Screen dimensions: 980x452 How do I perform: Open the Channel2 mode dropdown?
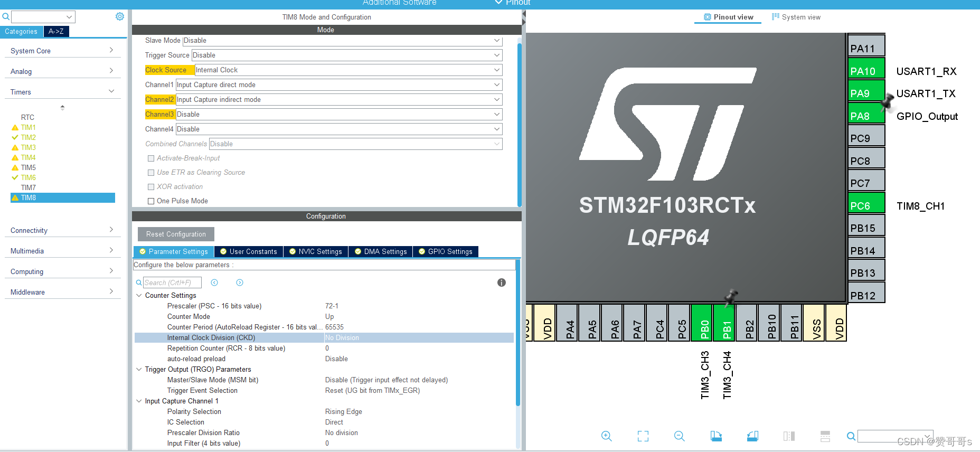click(339, 100)
